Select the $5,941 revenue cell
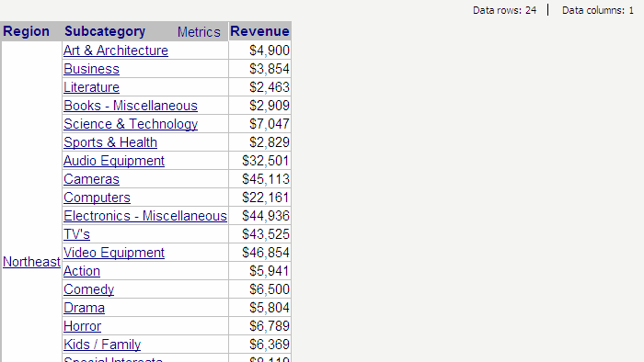Screen dimensions: 644x362 259,271
